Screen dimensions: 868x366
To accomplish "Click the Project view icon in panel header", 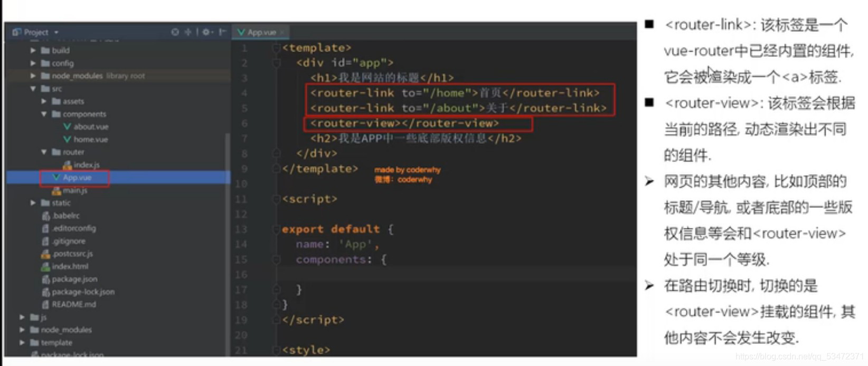I will (16, 32).
